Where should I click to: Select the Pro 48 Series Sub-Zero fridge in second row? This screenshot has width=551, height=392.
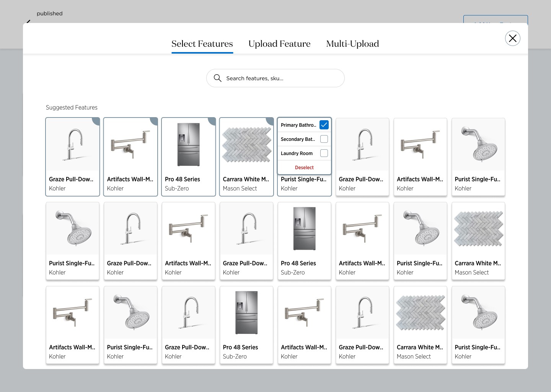pos(304,241)
